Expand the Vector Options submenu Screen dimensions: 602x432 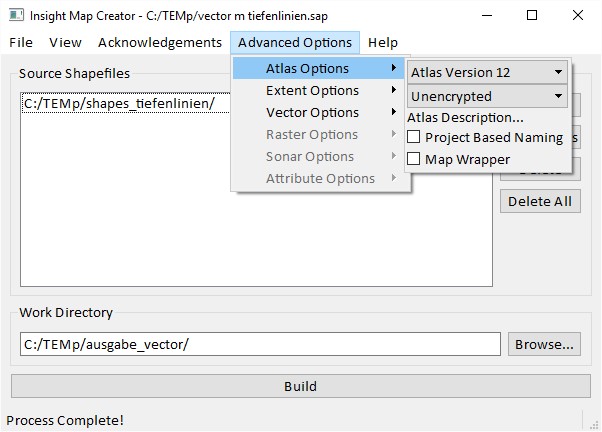[x=312, y=113]
